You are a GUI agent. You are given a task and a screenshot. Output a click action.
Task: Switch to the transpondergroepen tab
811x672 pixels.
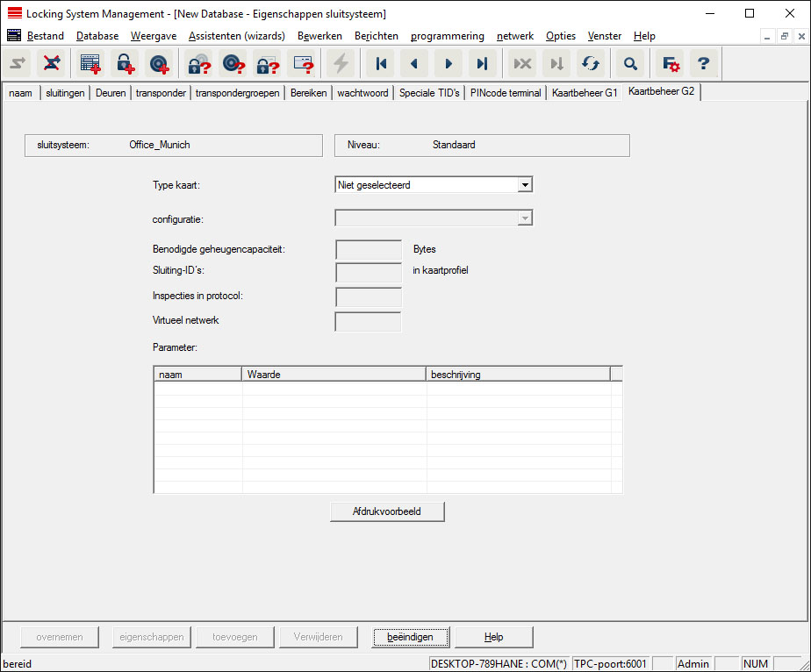point(238,93)
